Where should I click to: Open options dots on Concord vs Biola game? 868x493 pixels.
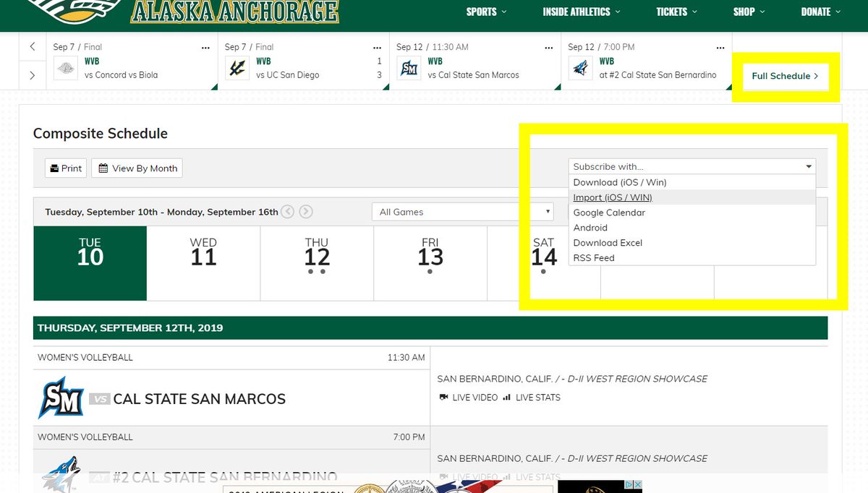pos(206,48)
